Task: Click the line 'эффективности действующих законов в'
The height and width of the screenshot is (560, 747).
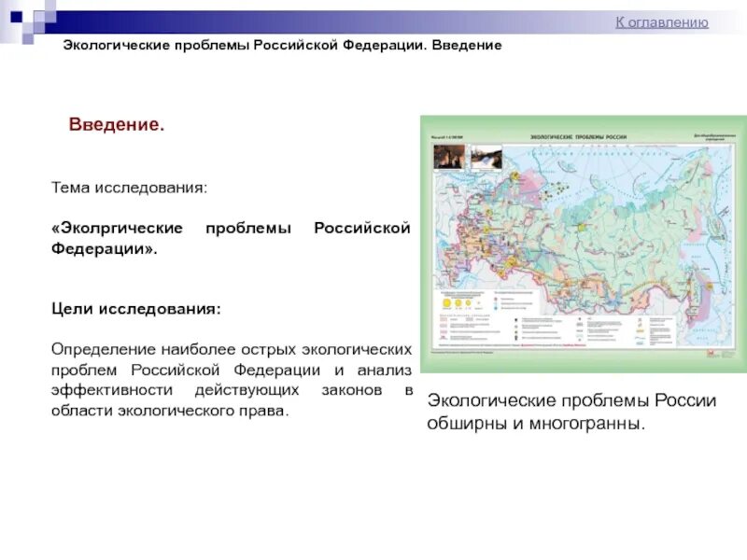Action: (x=232, y=390)
